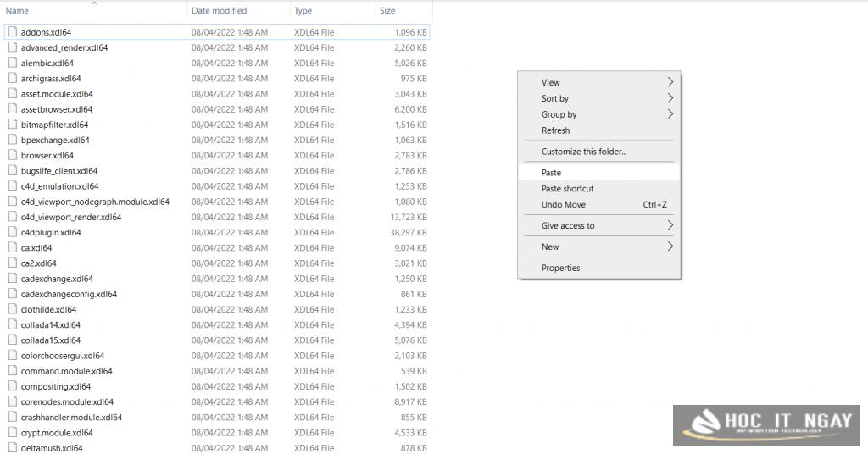Open the New submenu
Screen dimensions: 868x454
pos(599,246)
